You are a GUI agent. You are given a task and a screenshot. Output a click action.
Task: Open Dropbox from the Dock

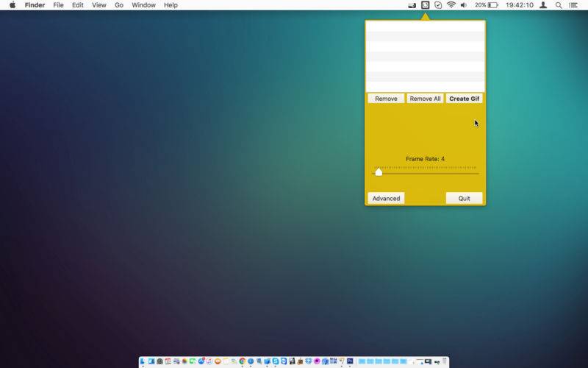pos(308,361)
